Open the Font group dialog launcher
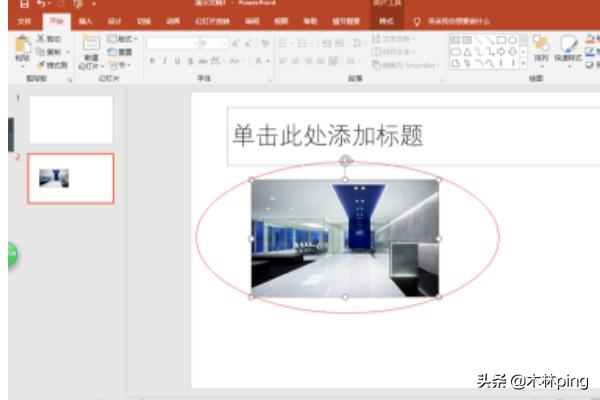This screenshot has height=400, width=600. (269, 80)
